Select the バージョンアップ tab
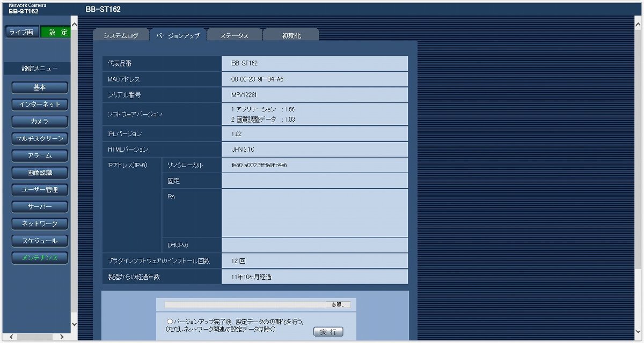This screenshot has height=343, width=644. coord(178,35)
